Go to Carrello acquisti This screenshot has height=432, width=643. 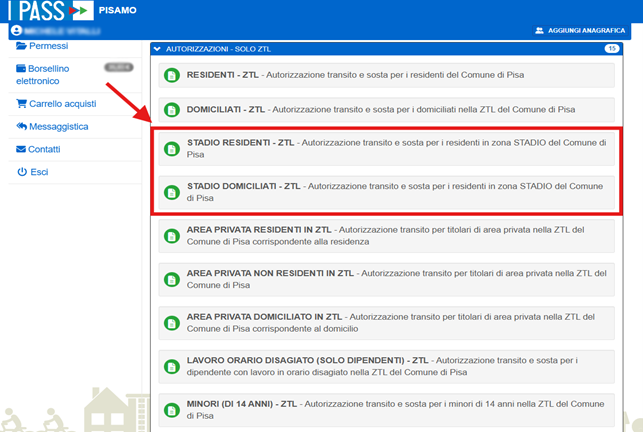(58, 103)
